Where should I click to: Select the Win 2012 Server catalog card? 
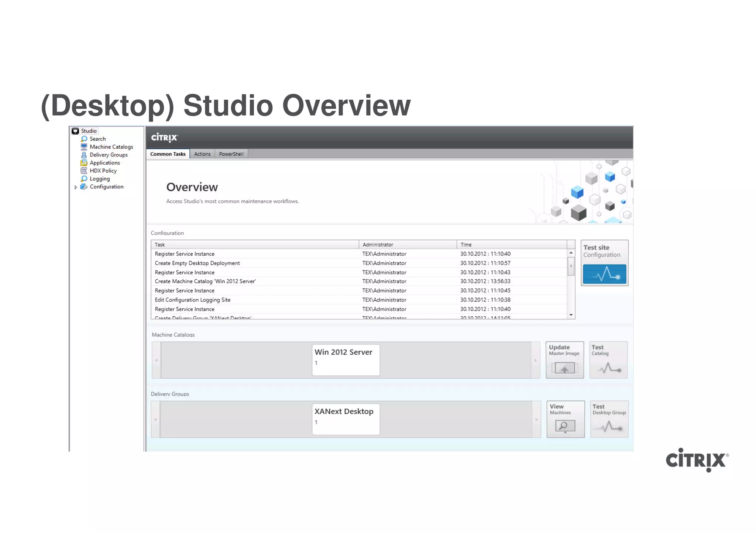346,360
